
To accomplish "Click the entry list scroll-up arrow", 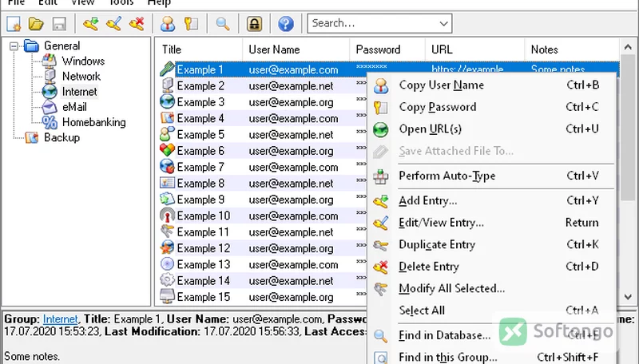I will pos(628,48).
